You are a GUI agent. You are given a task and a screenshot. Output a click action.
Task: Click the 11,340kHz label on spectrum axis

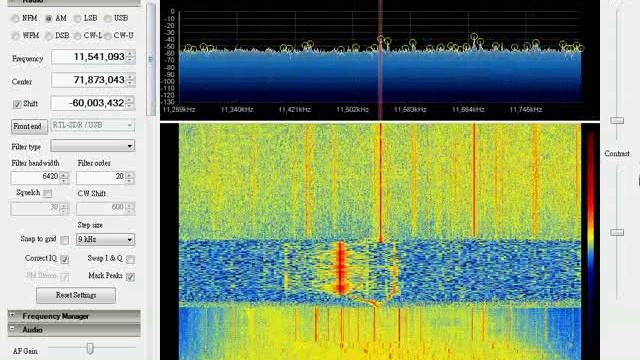click(237, 110)
